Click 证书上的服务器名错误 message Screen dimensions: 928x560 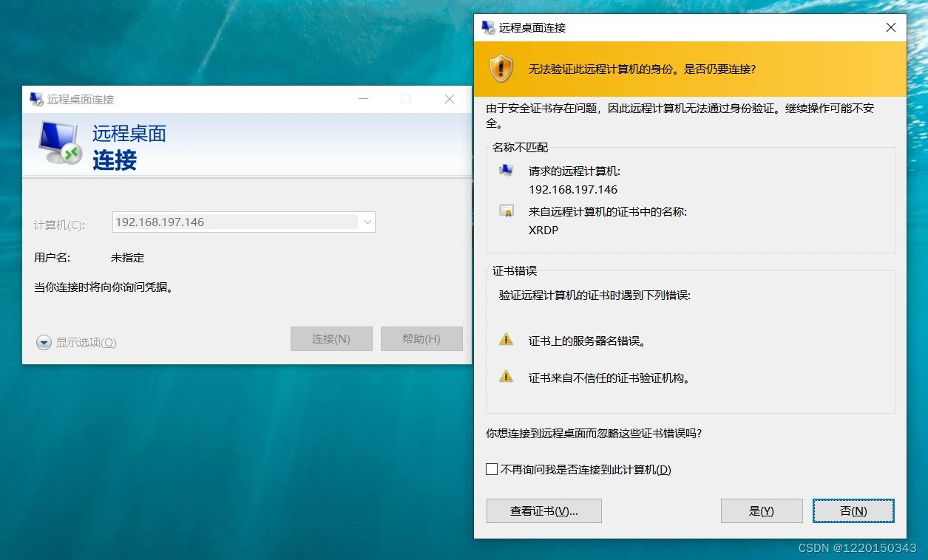coord(587,341)
